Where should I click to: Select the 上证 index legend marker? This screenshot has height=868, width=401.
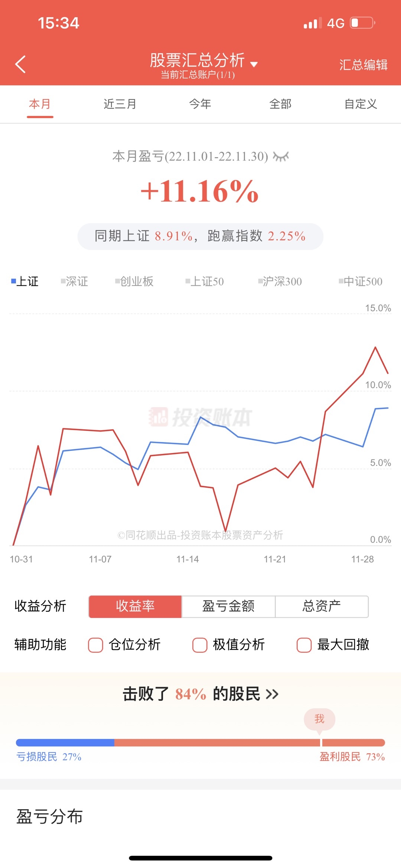[14, 281]
